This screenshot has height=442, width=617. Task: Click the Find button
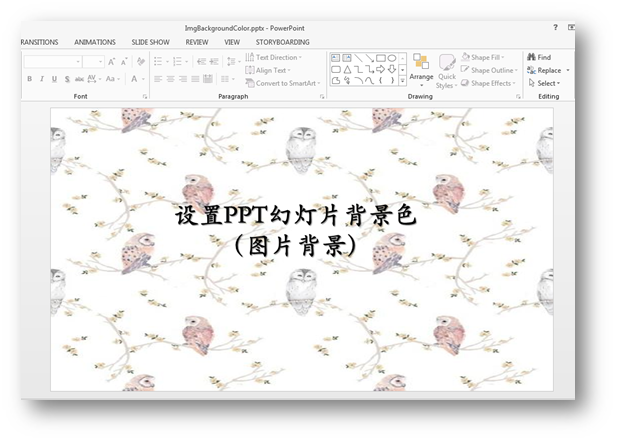click(539, 57)
